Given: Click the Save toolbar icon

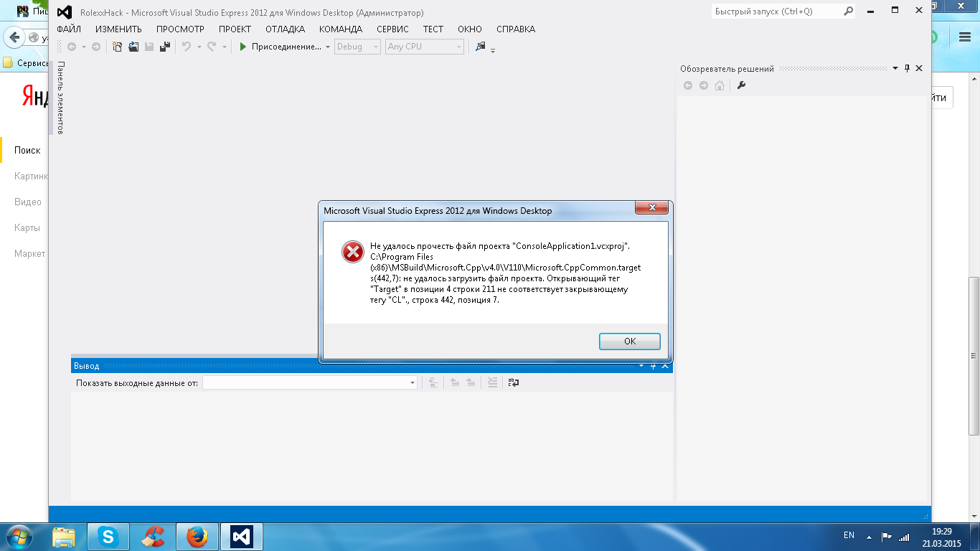Looking at the screenshot, I should point(149,47).
